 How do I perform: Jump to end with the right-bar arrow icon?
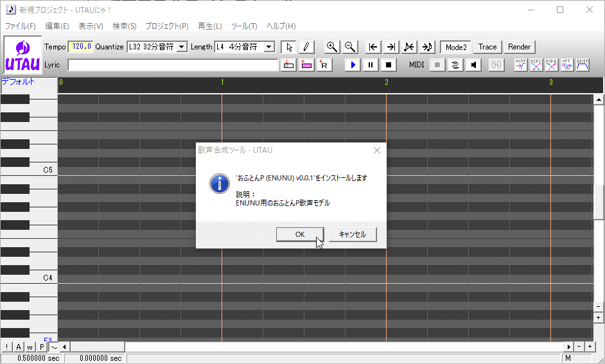pos(391,47)
